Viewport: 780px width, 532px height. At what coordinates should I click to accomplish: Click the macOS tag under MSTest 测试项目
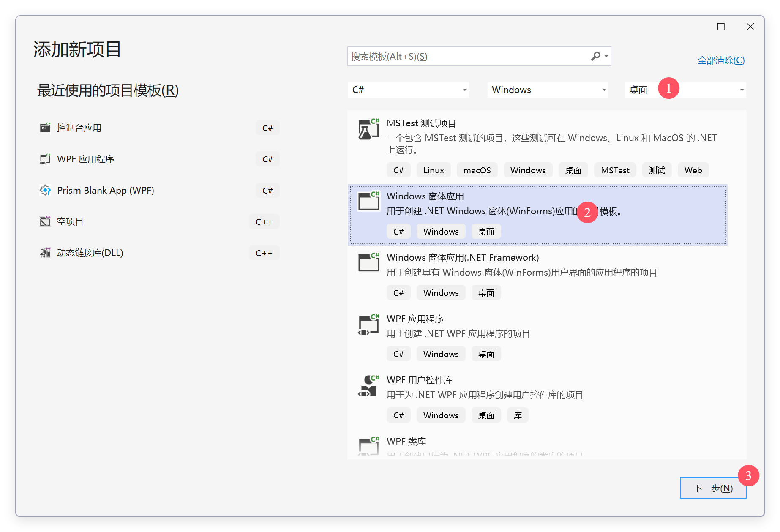[477, 170]
